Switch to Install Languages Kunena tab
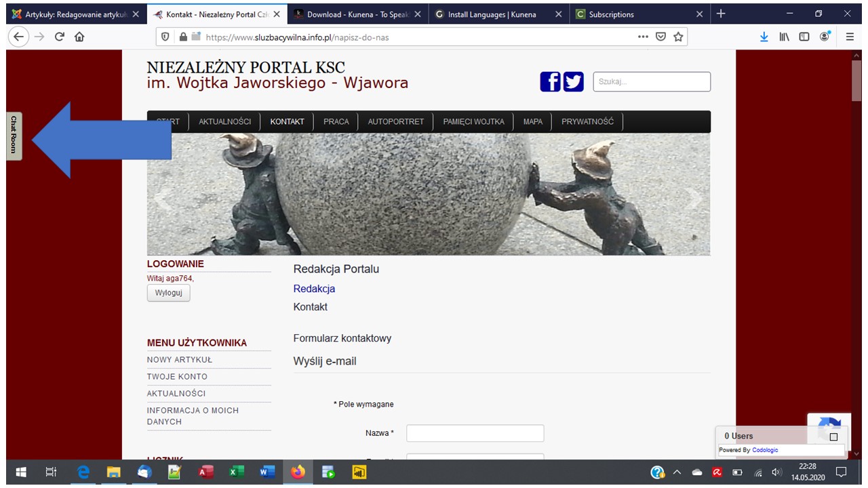Viewport: 868px width, 488px height. coord(498,14)
